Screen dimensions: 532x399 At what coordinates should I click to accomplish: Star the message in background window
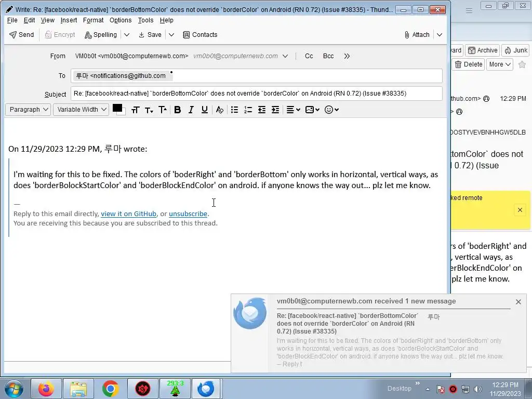[x=522, y=64]
